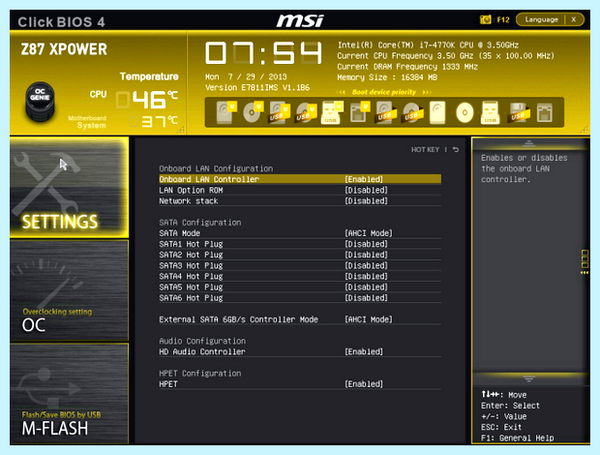Click the Memory Size 16384 MB text
600x455 pixels.
pyautogui.click(x=387, y=77)
